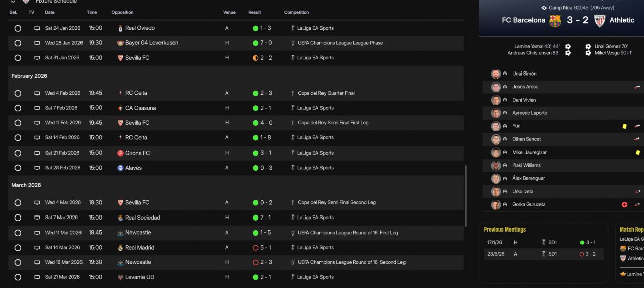Click the Athletic club crest in scoreline
Image resolution: width=644 pixels, height=288 pixels.
click(x=599, y=20)
